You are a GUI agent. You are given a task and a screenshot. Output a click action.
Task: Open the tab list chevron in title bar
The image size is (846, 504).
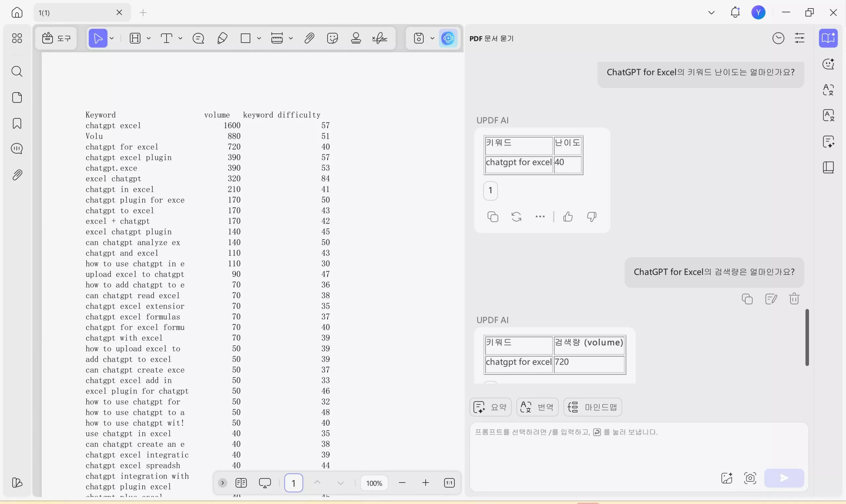point(711,13)
